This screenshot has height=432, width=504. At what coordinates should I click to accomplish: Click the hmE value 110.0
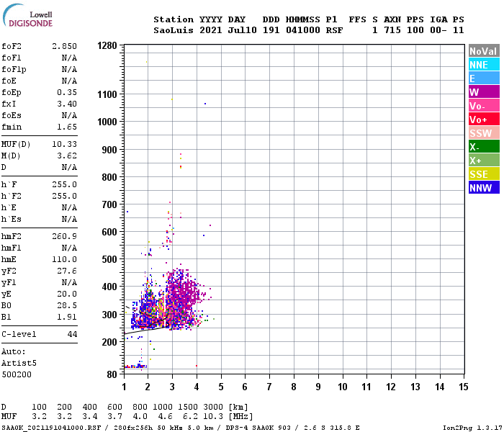(64, 259)
